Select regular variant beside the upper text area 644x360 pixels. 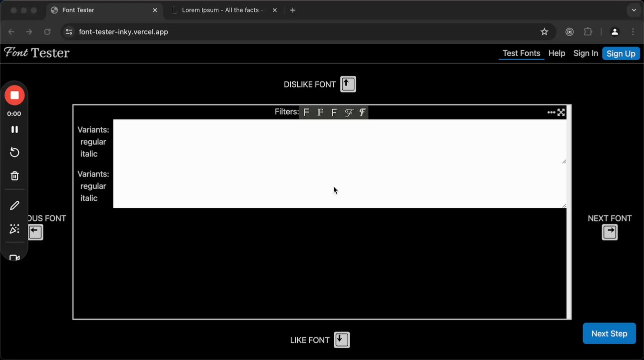(x=93, y=142)
